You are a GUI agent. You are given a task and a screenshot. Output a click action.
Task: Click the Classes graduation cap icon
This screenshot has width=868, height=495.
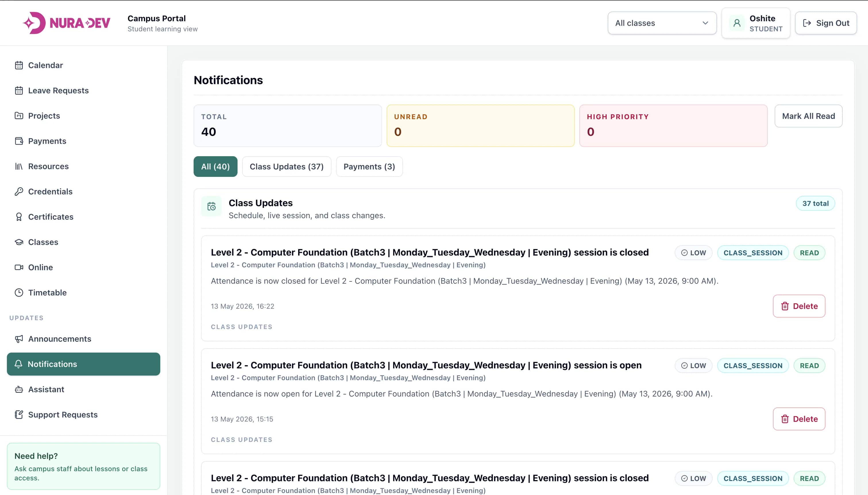pyautogui.click(x=19, y=242)
